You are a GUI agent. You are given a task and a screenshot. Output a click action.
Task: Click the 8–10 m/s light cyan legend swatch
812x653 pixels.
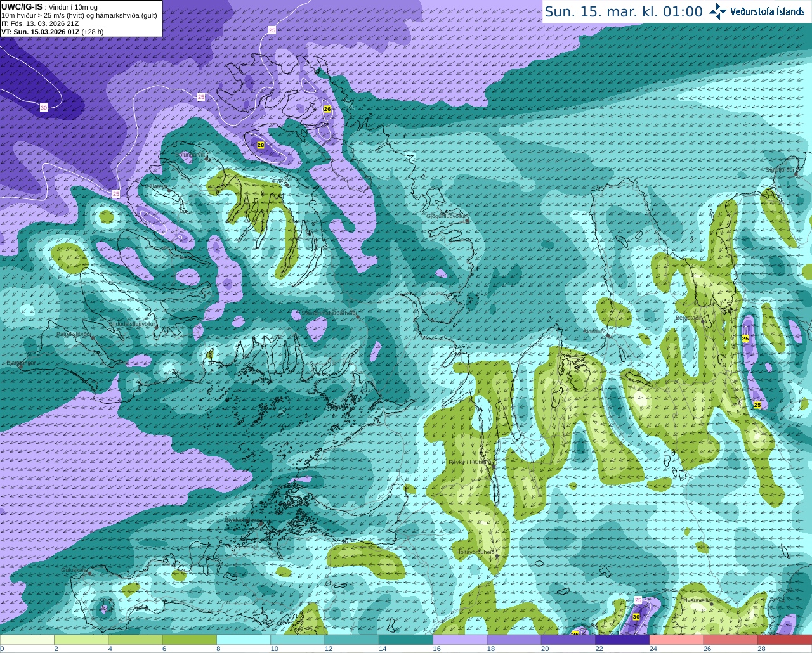[244, 640]
